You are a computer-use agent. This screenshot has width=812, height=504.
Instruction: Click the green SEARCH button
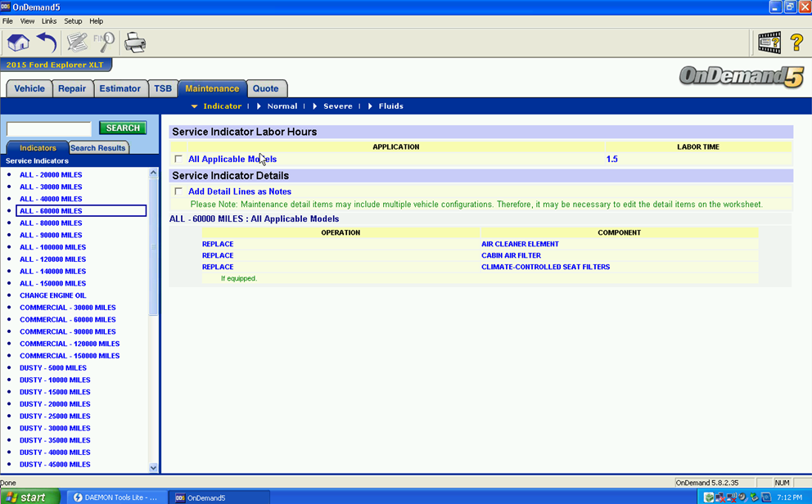(123, 128)
